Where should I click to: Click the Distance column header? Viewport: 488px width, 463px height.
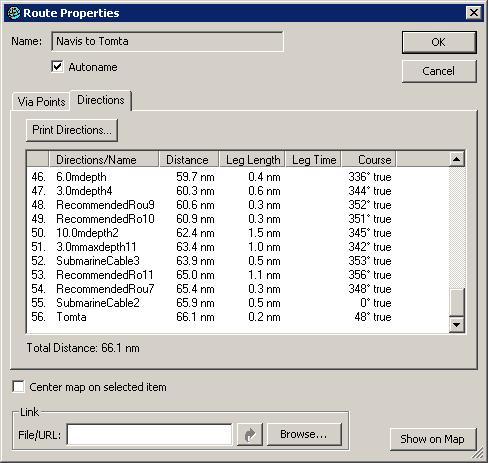[x=188, y=160]
